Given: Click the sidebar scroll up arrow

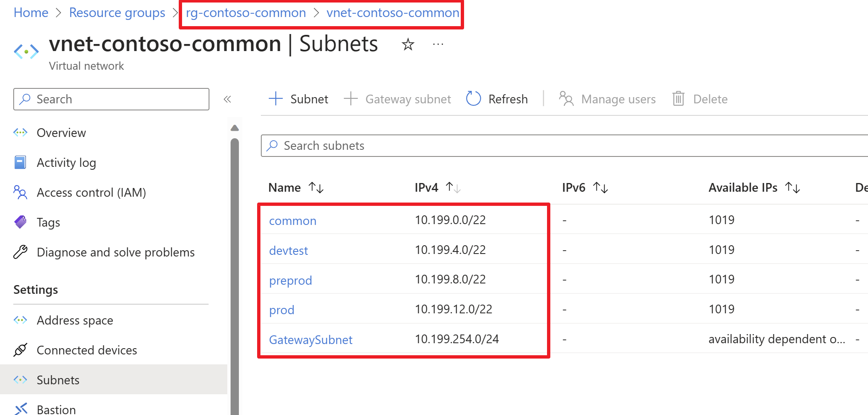Looking at the screenshot, I should pyautogui.click(x=235, y=128).
